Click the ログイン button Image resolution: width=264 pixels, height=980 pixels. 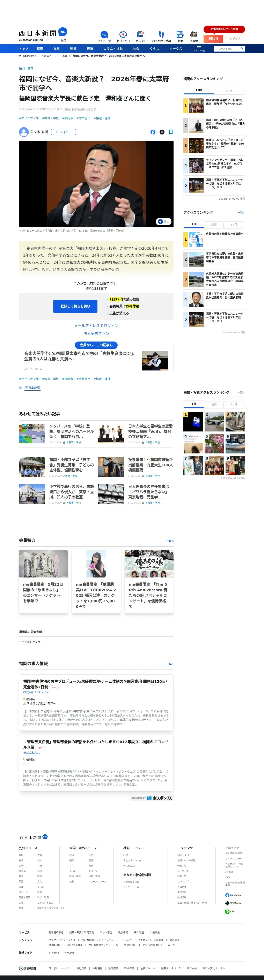coord(235,38)
